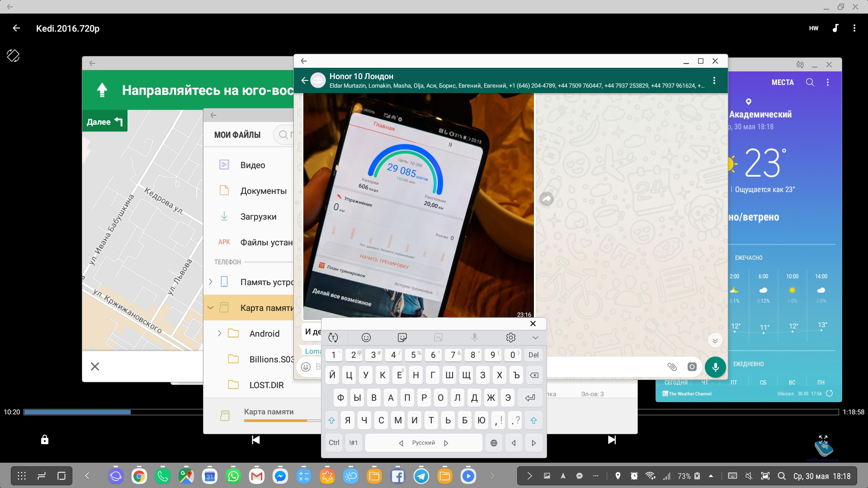Tap the Enter key on keyboard

530,398
